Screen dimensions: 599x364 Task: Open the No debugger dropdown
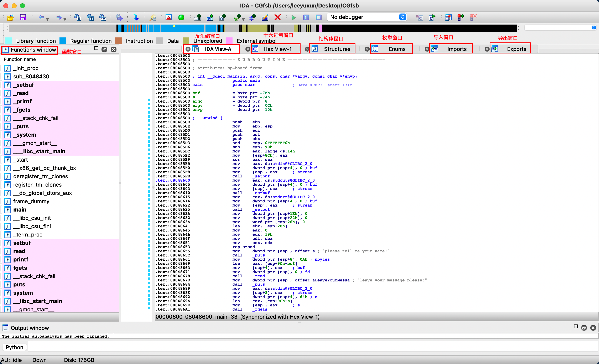(367, 17)
